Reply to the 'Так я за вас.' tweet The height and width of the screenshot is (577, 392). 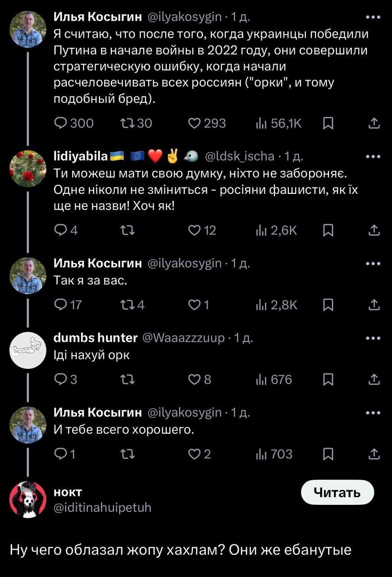(60, 305)
